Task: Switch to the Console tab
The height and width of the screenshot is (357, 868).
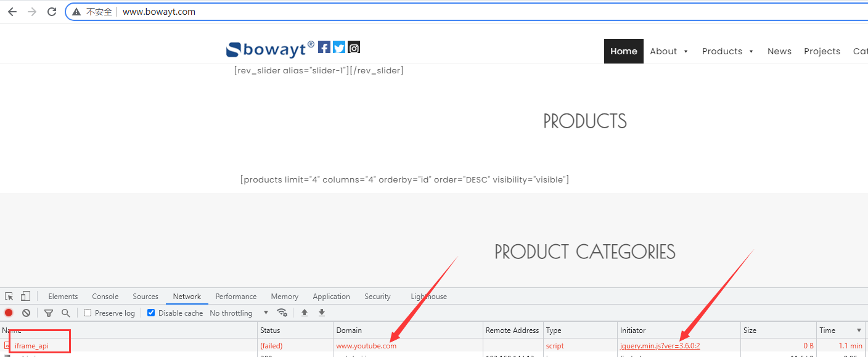Action: [x=105, y=297]
